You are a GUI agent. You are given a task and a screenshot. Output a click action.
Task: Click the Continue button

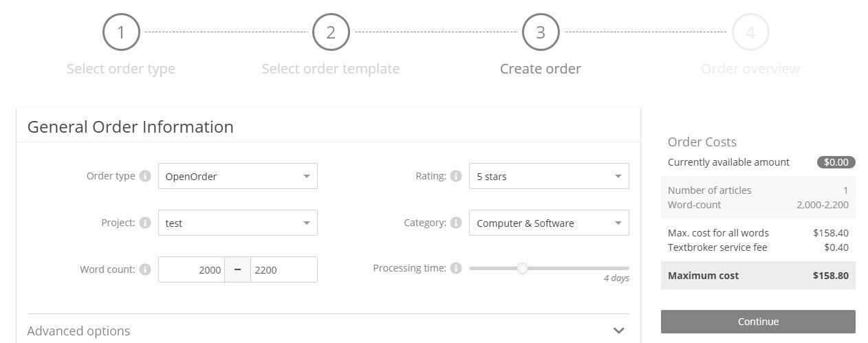[758, 322]
